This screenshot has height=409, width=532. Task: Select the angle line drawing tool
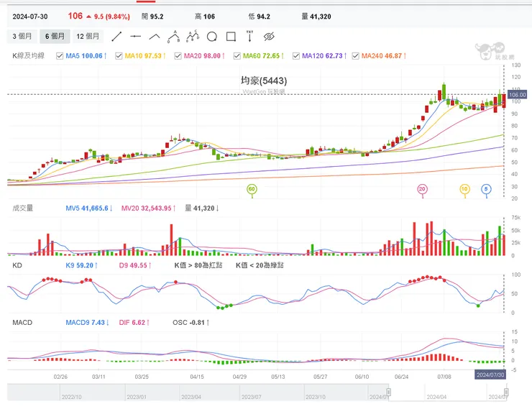(155, 36)
